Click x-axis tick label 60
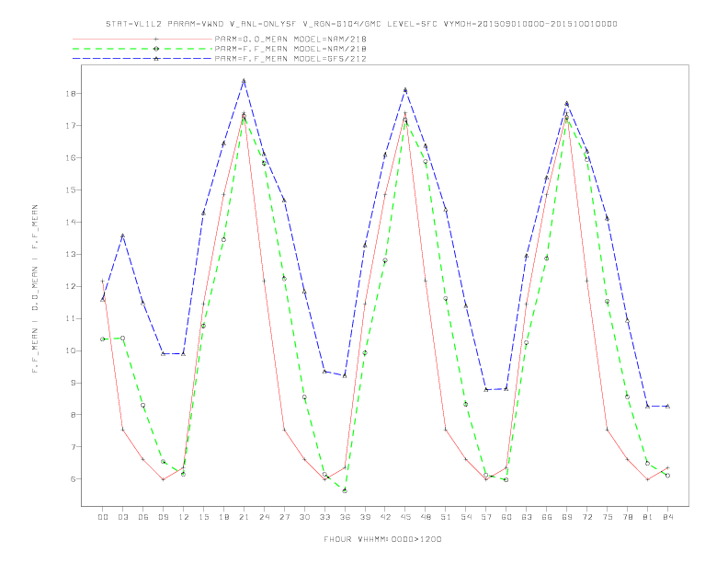The image size is (728, 563). point(506,517)
